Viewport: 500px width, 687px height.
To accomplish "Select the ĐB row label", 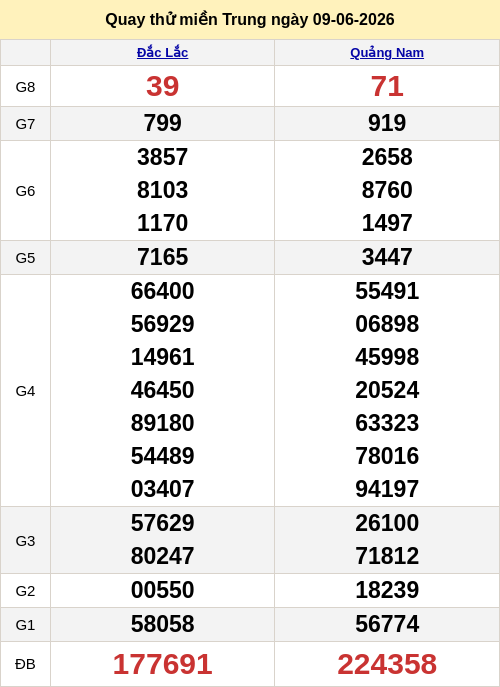I will click(25, 664).
